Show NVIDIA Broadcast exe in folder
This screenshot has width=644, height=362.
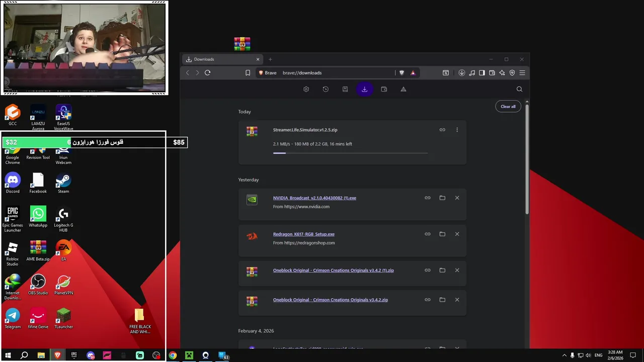click(x=442, y=198)
